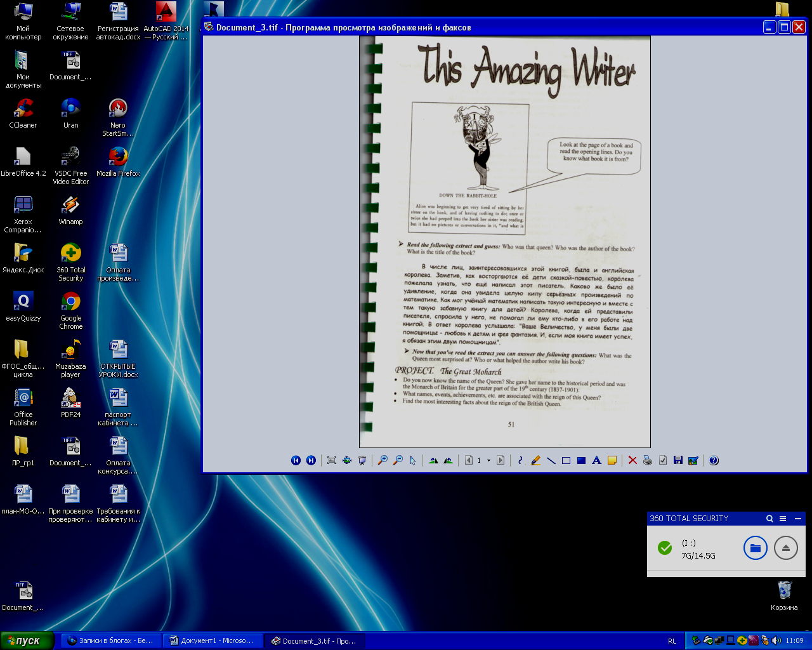This screenshot has height=650, width=812.
Task: Open the search in 360 Total Security widget
Action: click(769, 519)
